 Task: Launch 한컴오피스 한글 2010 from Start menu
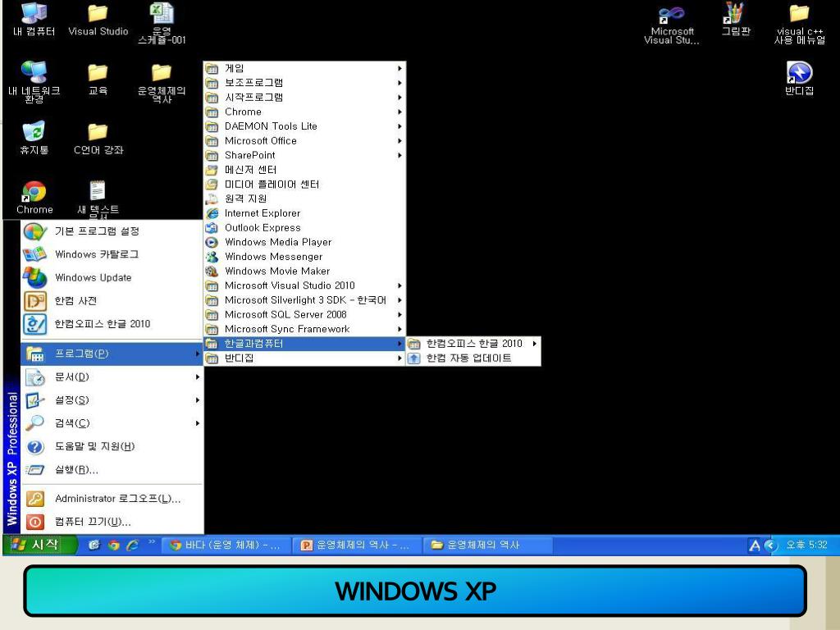point(112,324)
